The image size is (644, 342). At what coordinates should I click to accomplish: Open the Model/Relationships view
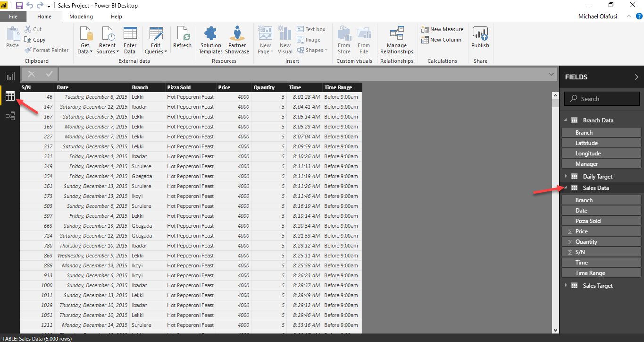(10, 116)
